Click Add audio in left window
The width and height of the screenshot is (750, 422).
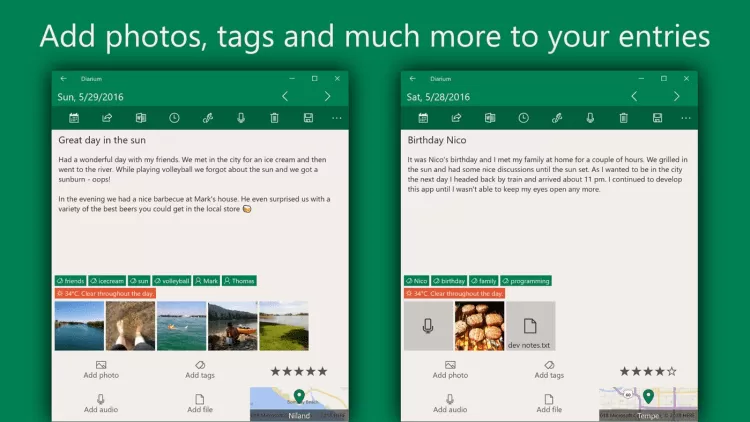point(101,404)
